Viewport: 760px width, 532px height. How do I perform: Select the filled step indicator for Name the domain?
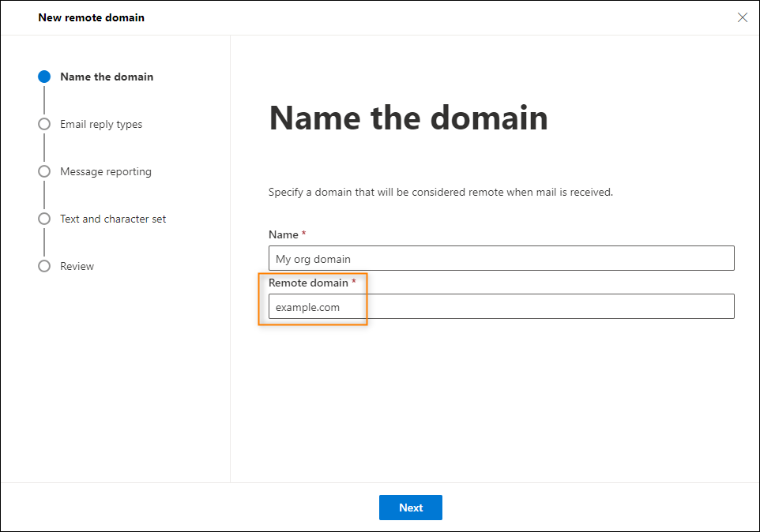[44, 77]
